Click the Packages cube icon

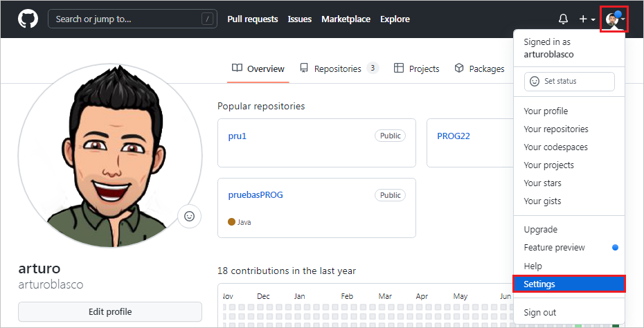[459, 68]
